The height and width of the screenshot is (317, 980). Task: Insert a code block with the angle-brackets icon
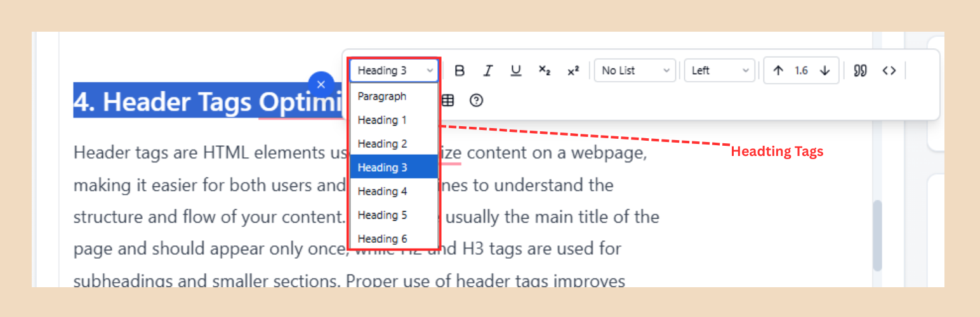pos(889,70)
